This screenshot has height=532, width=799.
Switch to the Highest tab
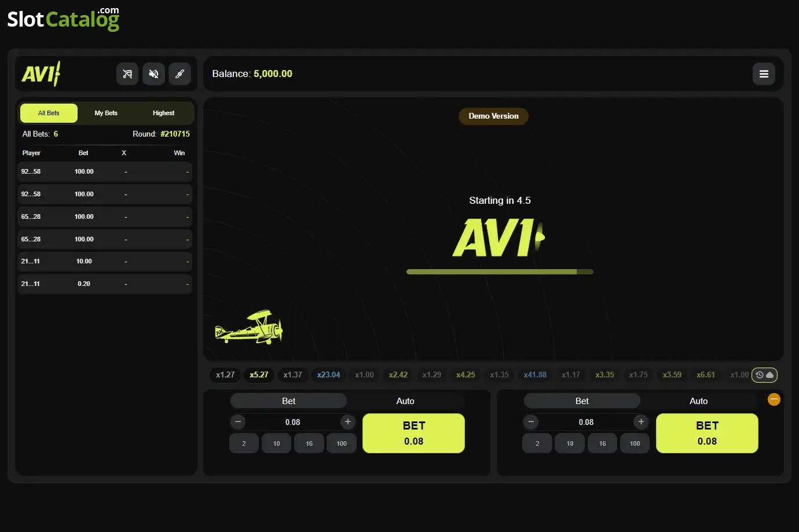pos(163,113)
